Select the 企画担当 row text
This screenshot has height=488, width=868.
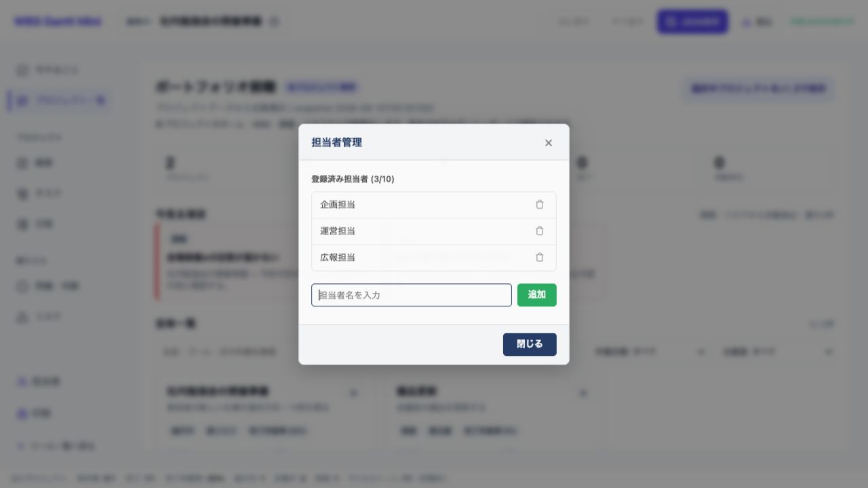[x=338, y=205]
